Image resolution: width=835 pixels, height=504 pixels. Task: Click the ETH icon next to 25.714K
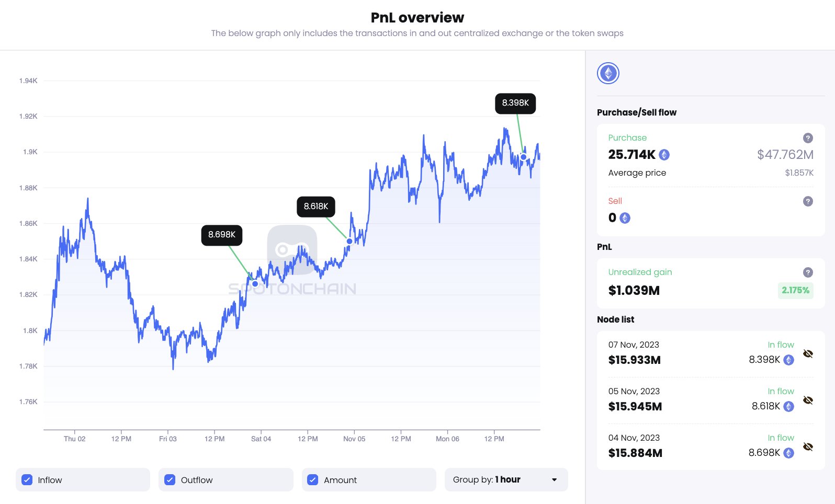pyautogui.click(x=664, y=155)
